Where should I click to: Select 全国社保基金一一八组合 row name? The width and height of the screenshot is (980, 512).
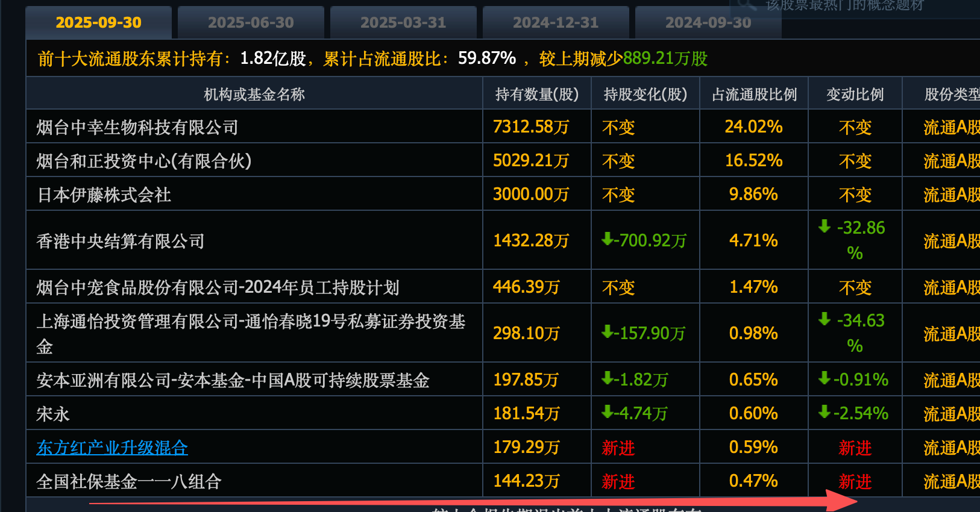point(129,481)
